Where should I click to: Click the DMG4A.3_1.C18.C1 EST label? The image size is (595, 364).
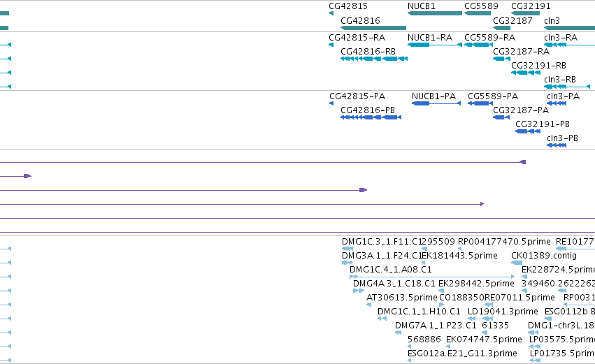[394, 284]
